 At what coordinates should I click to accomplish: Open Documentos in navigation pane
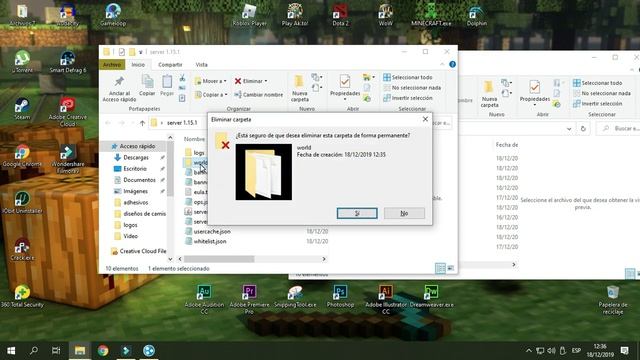tap(139, 180)
